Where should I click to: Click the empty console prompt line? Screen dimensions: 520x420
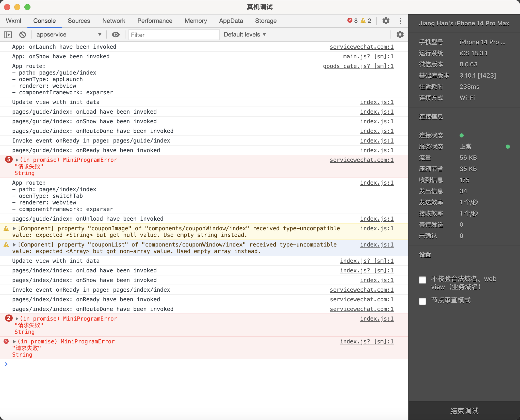coord(204,364)
